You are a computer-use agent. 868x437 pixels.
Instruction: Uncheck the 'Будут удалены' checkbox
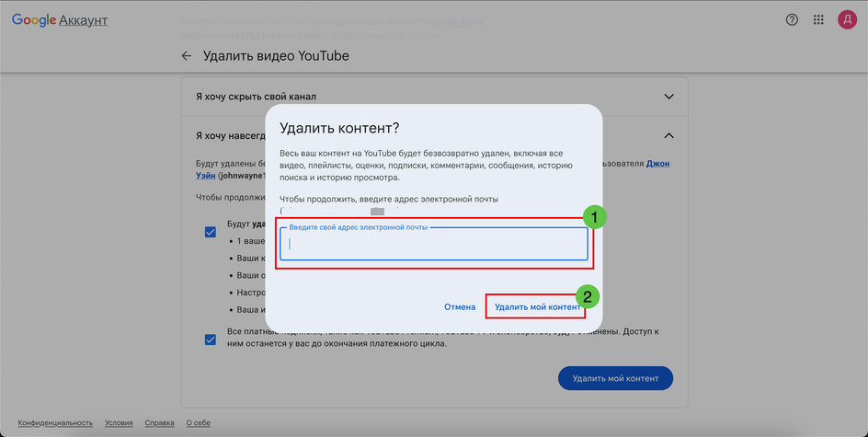211,232
